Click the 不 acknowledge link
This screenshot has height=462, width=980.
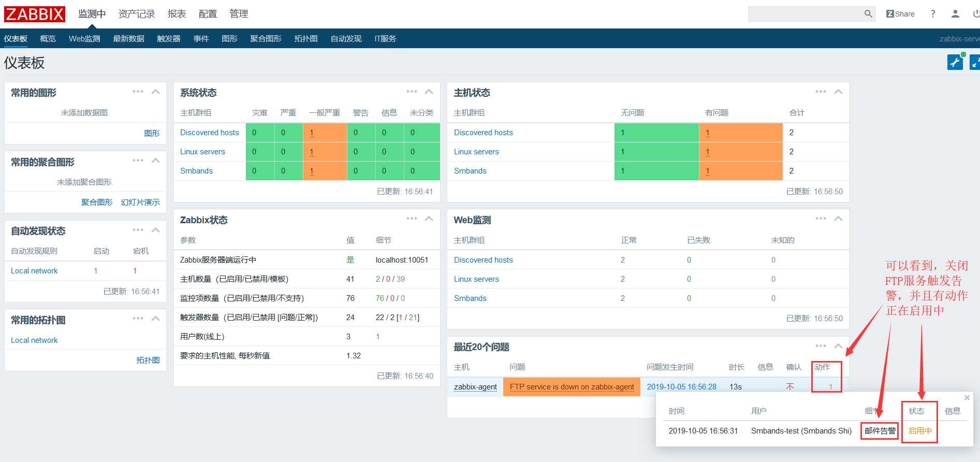point(790,387)
